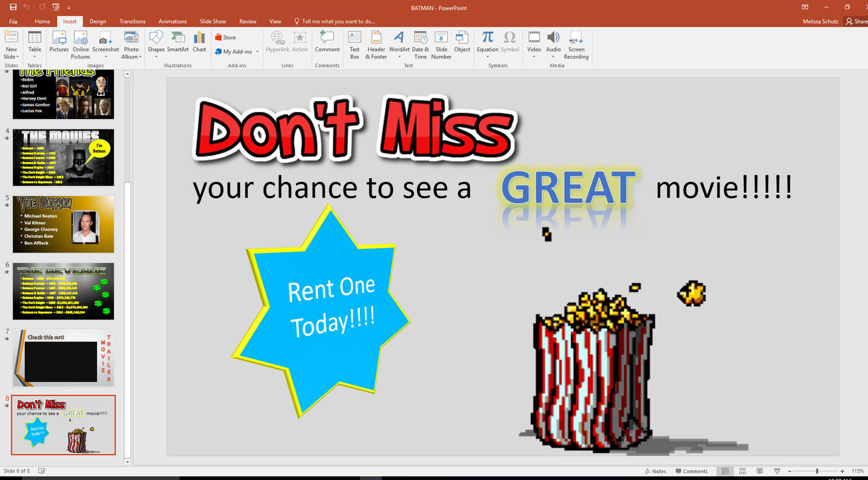Open Header & Footer settings
This screenshot has height=480, width=868.
pyautogui.click(x=376, y=44)
